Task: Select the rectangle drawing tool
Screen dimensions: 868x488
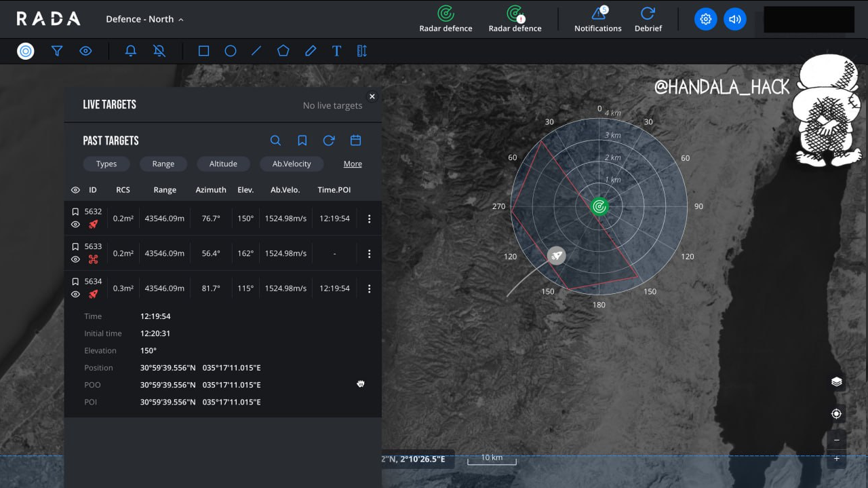Action: 203,51
